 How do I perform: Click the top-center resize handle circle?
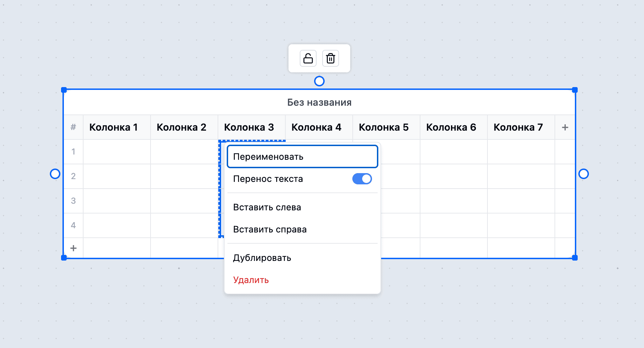[x=319, y=81]
